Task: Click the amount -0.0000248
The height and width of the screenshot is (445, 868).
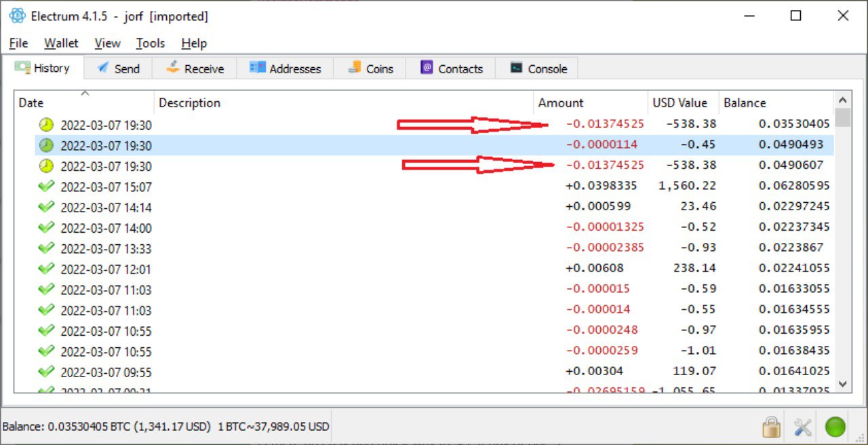Action: (601, 330)
